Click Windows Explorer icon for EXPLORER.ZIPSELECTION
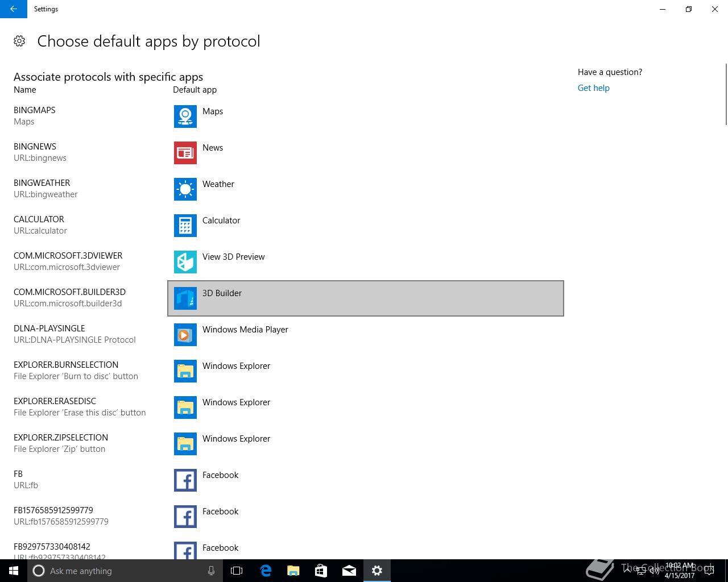The height and width of the screenshot is (582, 728). (185, 444)
